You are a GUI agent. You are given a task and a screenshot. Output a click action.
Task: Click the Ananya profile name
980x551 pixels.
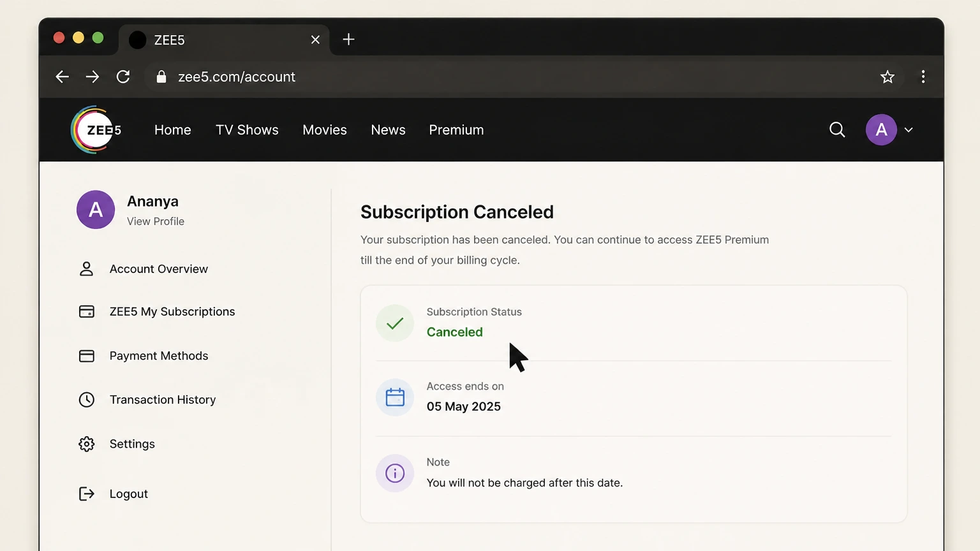[152, 201]
